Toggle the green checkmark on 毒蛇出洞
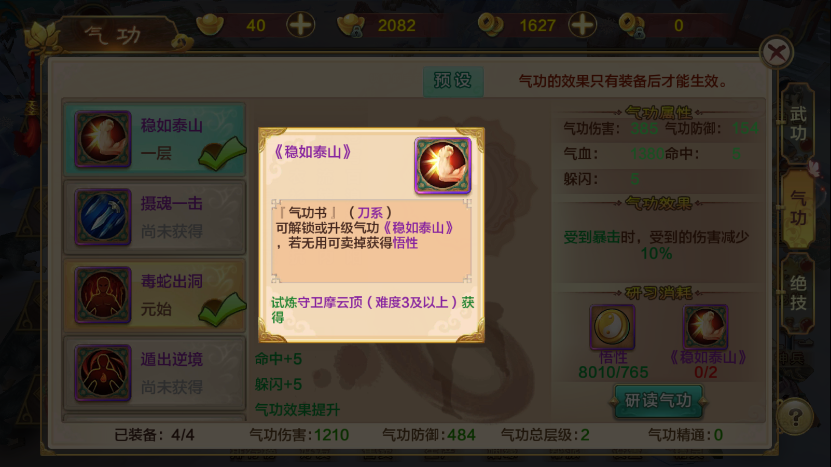Viewport: 831px width, 467px height. coord(223,309)
